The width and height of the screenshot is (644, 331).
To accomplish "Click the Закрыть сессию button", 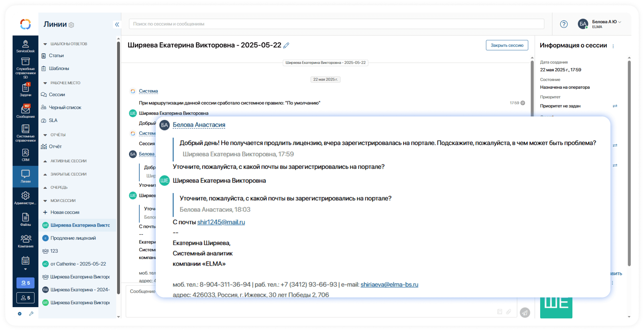I will (x=507, y=45).
